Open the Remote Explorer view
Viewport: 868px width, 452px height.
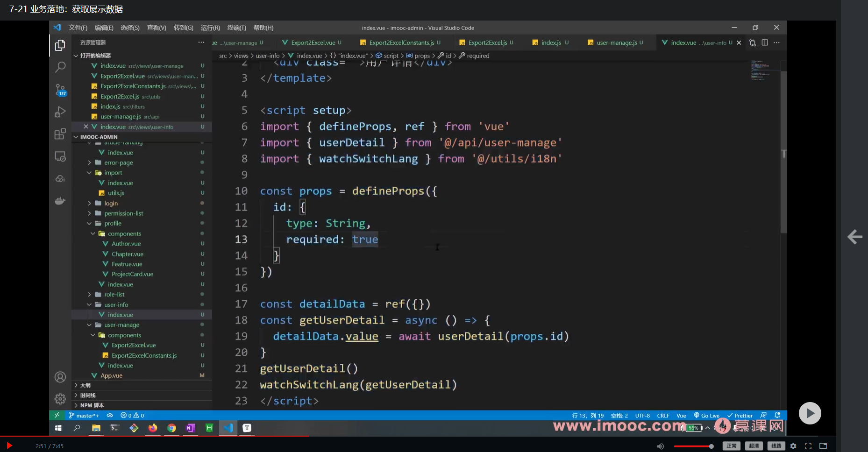point(60,156)
